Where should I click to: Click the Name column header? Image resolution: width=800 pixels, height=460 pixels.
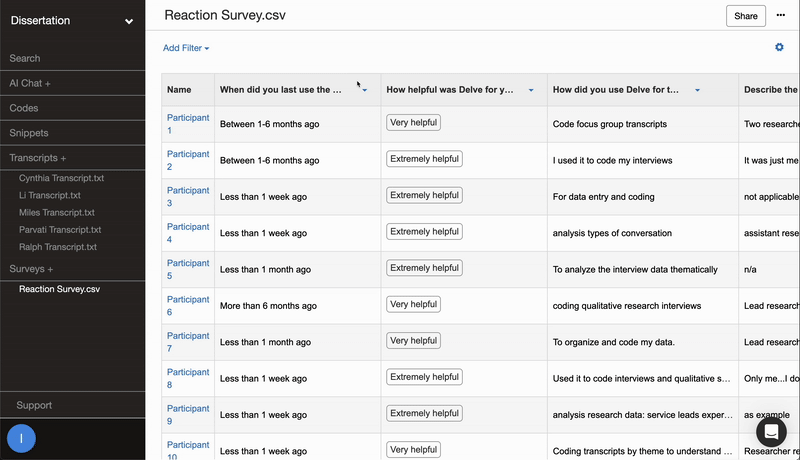coord(188,90)
